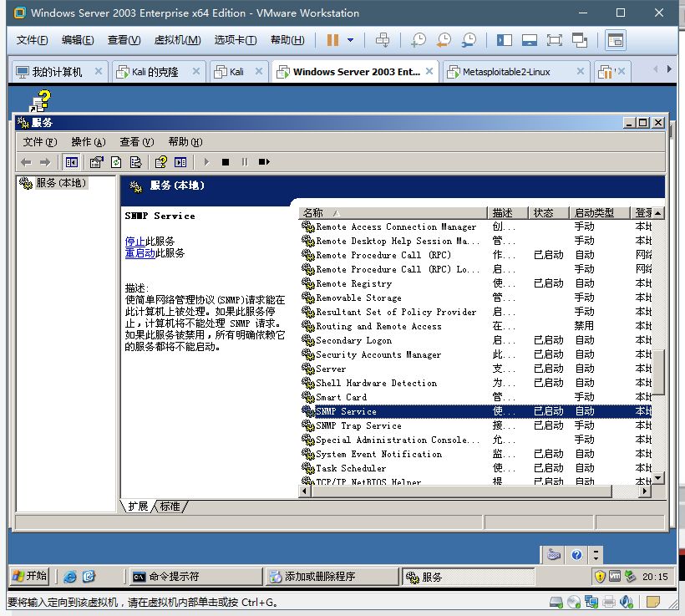Sort services by the 状态 column header
This screenshot has height=616, width=685.
pos(548,213)
